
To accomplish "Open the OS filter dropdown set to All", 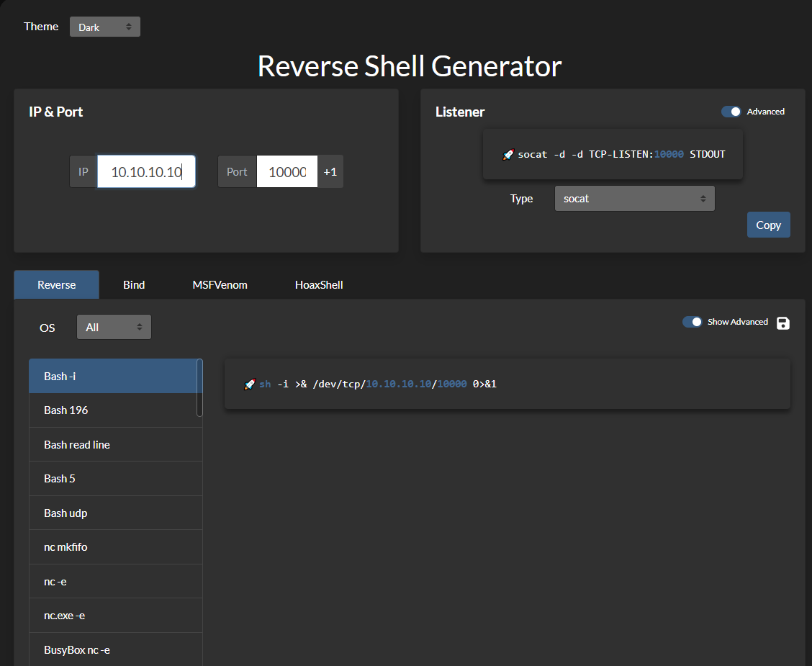I will tap(114, 328).
